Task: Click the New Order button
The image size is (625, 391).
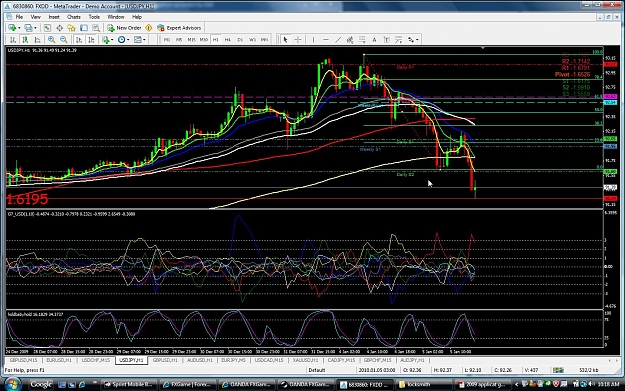Action: (124, 28)
